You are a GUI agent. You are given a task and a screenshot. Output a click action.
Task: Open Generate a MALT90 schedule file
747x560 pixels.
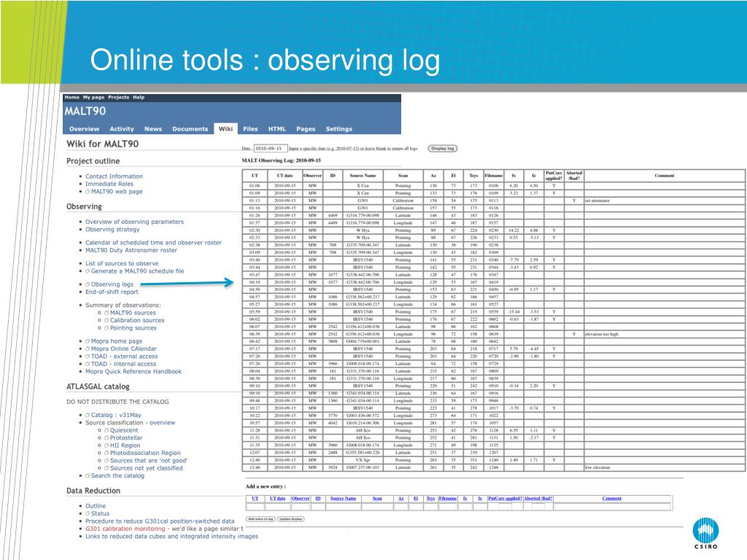pyautogui.click(x=137, y=271)
